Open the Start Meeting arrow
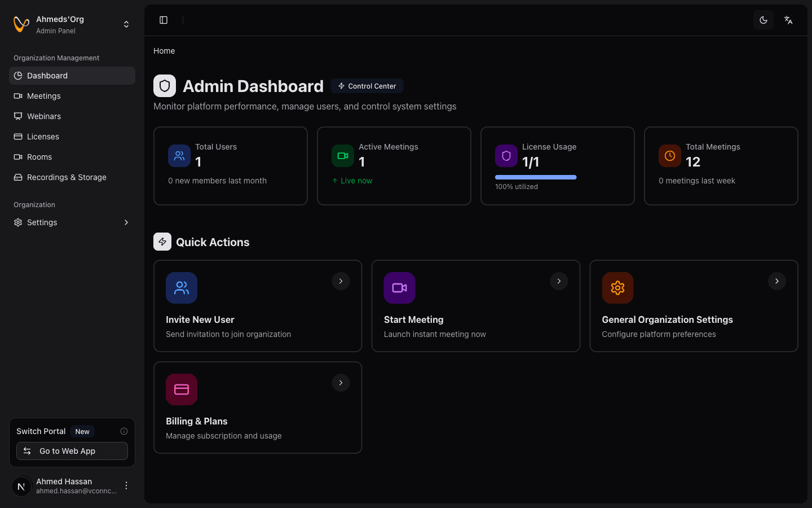This screenshot has width=812, height=508. click(x=559, y=281)
